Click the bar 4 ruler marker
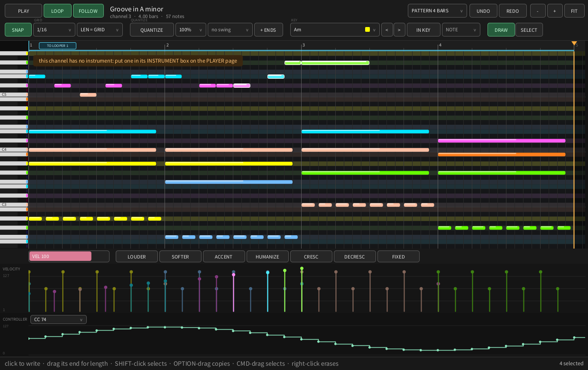Image resolution: width=588 pixels, height=370 pixels. coord(440,45)
